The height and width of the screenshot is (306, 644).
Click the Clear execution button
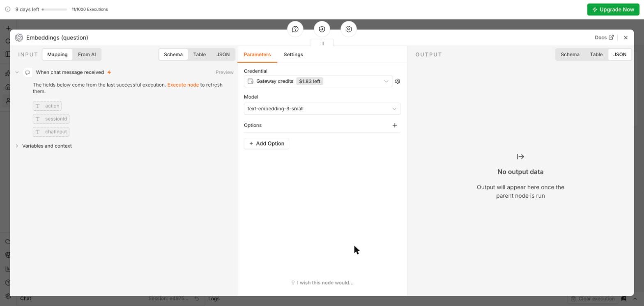pyautogui.click(x=593, y=299)
